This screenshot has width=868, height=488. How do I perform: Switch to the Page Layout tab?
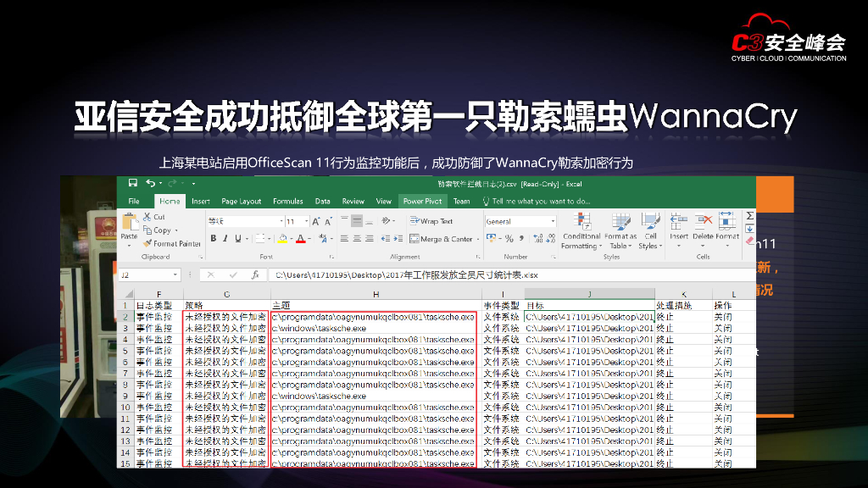241,202
